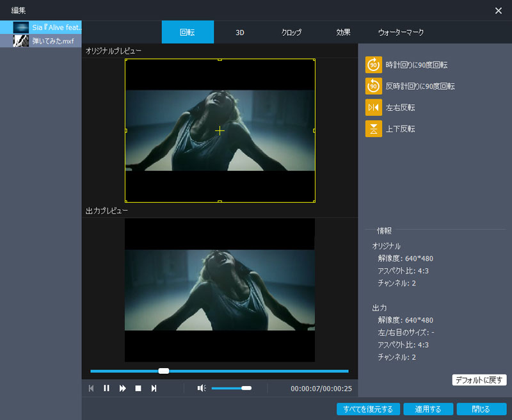Screen dimensions: 512x420
Task: Open the 効果 tab
Action: (x=343, y=33)
